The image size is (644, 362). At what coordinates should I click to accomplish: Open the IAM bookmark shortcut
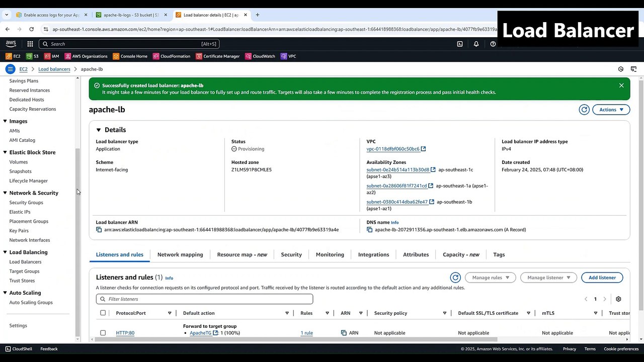tap(52, 56)
